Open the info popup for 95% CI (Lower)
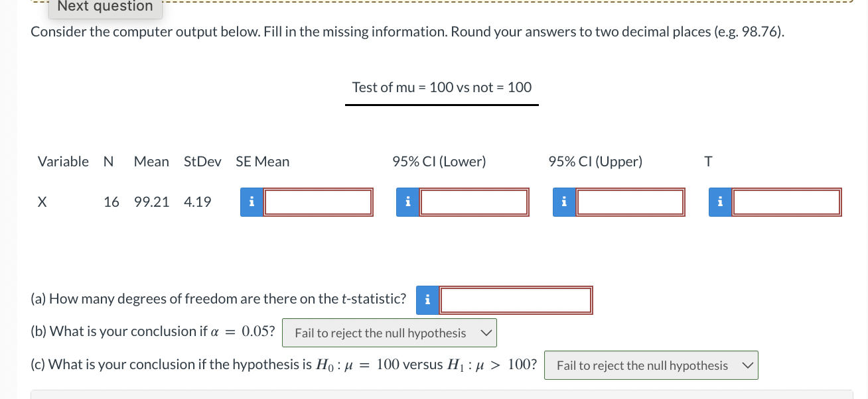This screenshot has height=399, width=868. [x=407, y=201]
